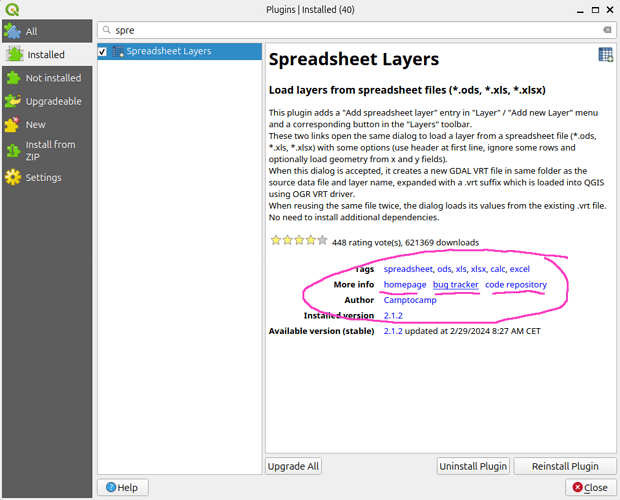Click the 621369 downloads text

click(x=442, y=242)
